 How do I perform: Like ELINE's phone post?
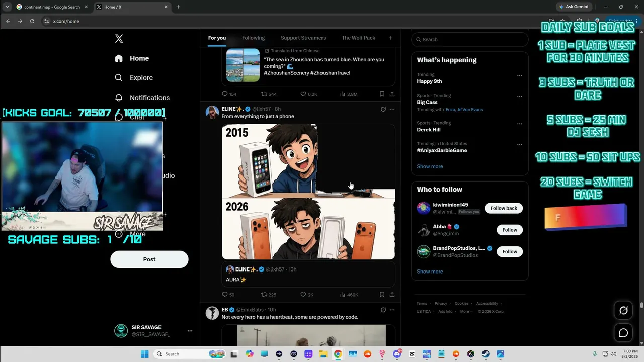(x=307, y=295)
